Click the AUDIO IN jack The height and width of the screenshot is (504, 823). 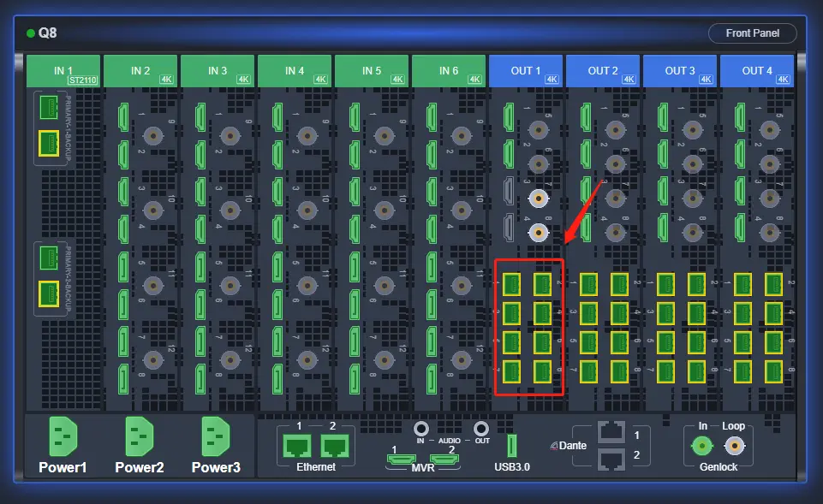(420, 428)
